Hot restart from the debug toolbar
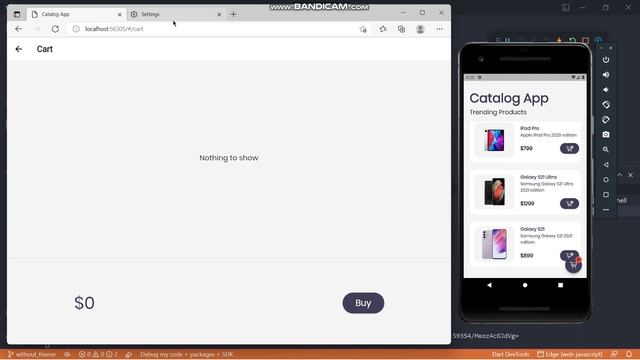The image size is (640, 360). pyautogui.click(x=572, y=40)
